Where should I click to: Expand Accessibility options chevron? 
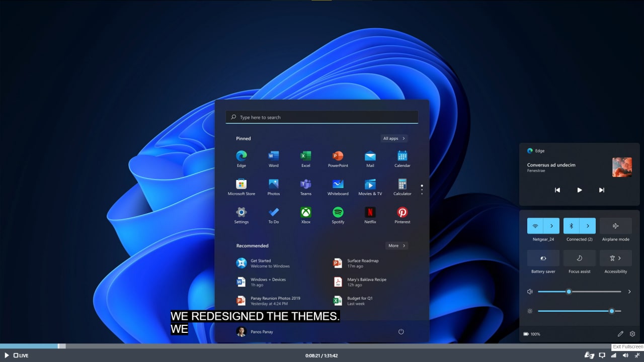[x=619, y=258]
